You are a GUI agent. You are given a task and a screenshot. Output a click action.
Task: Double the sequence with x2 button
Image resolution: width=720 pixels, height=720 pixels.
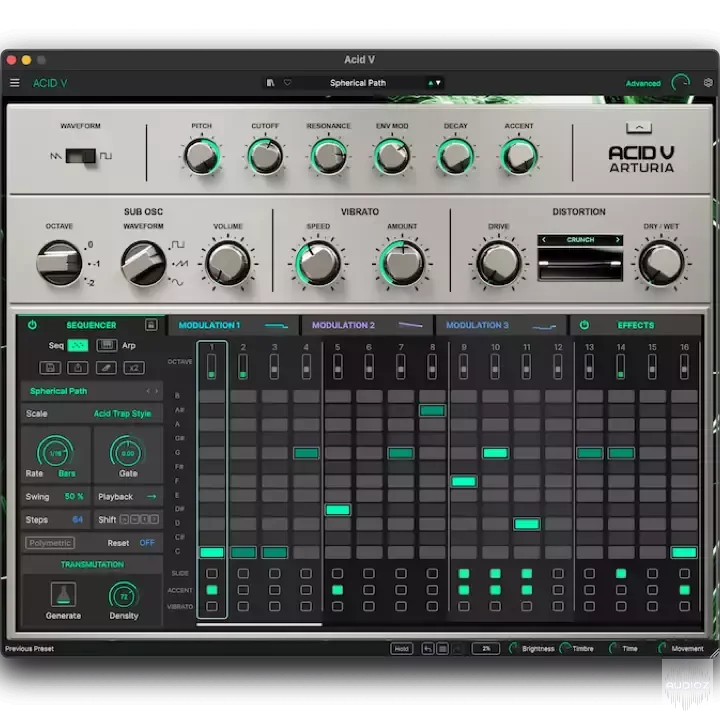coord(134,367)
